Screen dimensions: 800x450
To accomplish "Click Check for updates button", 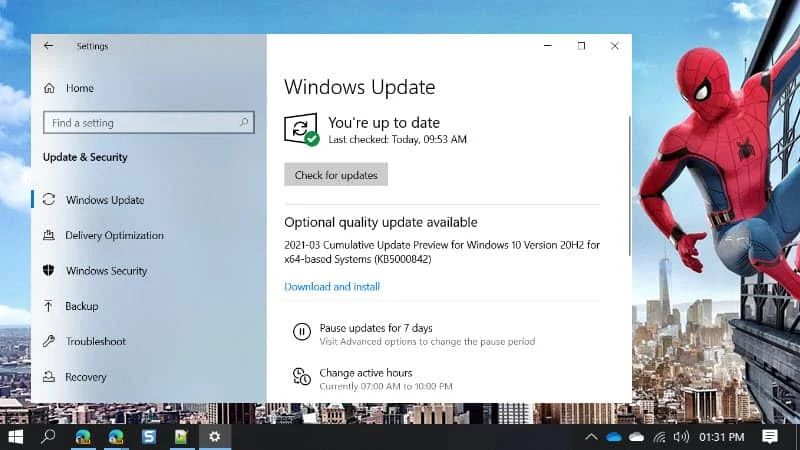I will tap(336, 174).
